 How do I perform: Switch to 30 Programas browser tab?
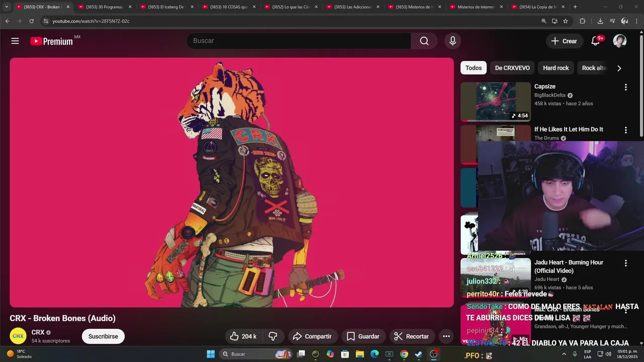104,7
